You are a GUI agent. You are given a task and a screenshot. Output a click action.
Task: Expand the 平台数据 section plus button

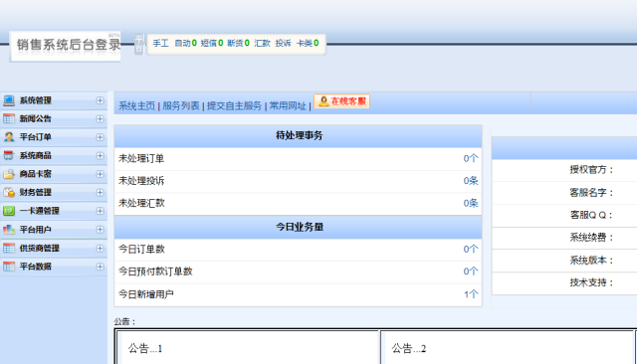click(100, 267)
